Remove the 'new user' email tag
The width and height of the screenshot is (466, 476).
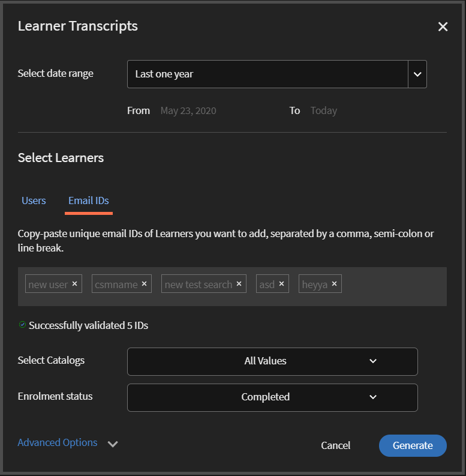point(74,284)
